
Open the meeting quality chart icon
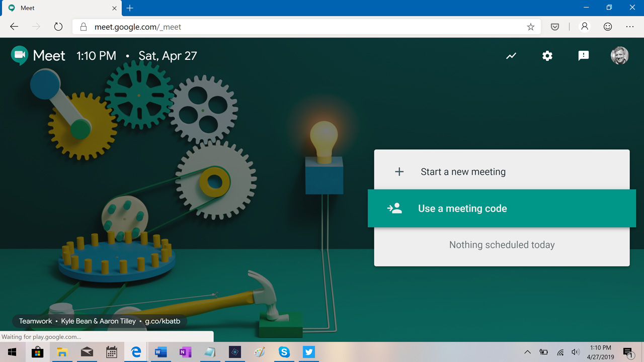click(x=511, y=56)
